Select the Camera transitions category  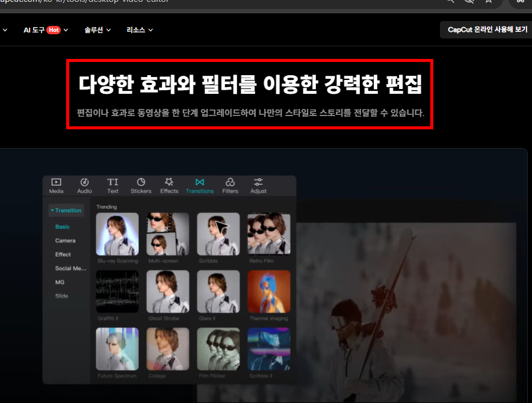point(64,240)
